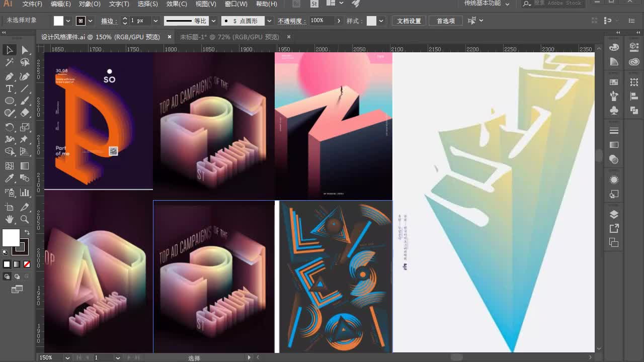Click the 文档设置 button
Image resolution: width=644 pixels, height=362 pixels.
(x=409, y=21)
